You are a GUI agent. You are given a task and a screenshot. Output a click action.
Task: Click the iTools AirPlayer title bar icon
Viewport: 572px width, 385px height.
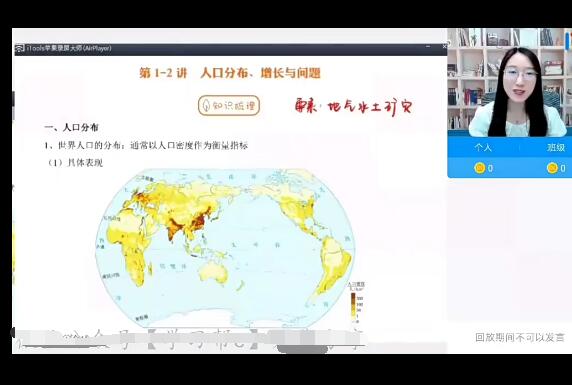(20, 48)
